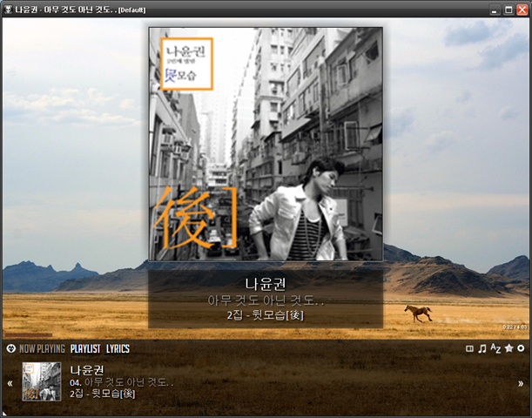Click song title under the large cover
This screenshot has width=532, height=418.
point(266,300)
